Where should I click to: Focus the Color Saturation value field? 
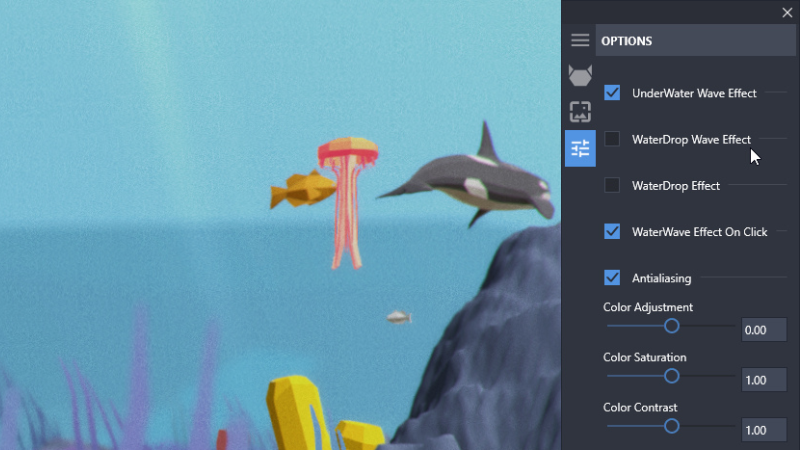(x=763, y=380)
